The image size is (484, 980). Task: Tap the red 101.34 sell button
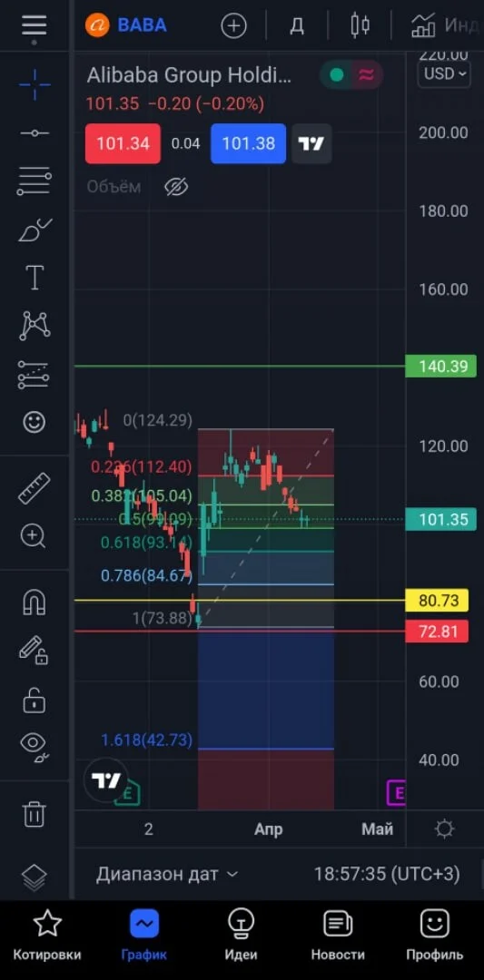[123, 143]
